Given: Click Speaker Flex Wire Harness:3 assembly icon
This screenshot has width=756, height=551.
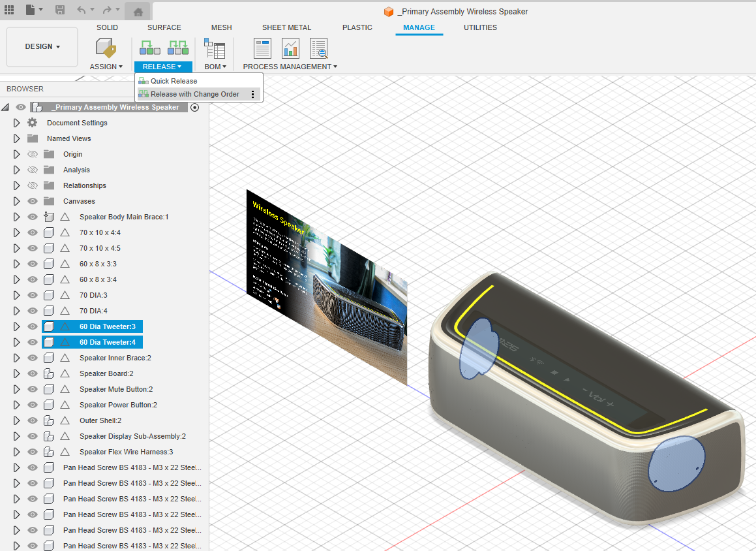Looking at the screenshot, I should 49,452.
